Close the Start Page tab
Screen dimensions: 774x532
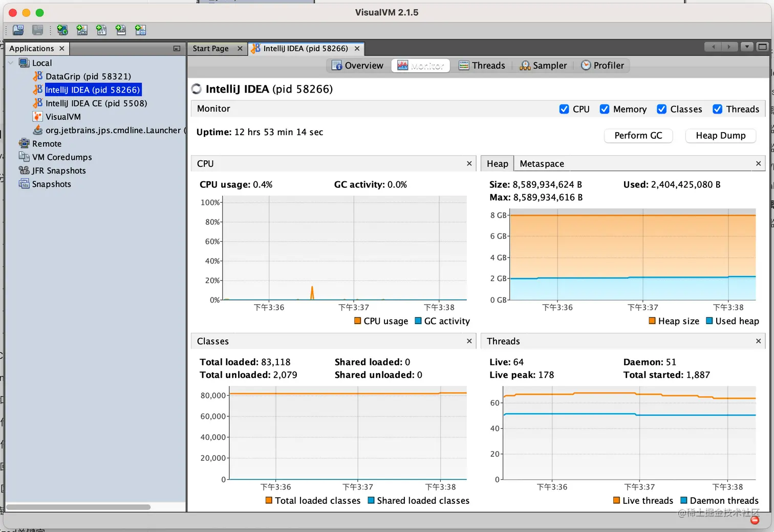click(x=240, y=49)
